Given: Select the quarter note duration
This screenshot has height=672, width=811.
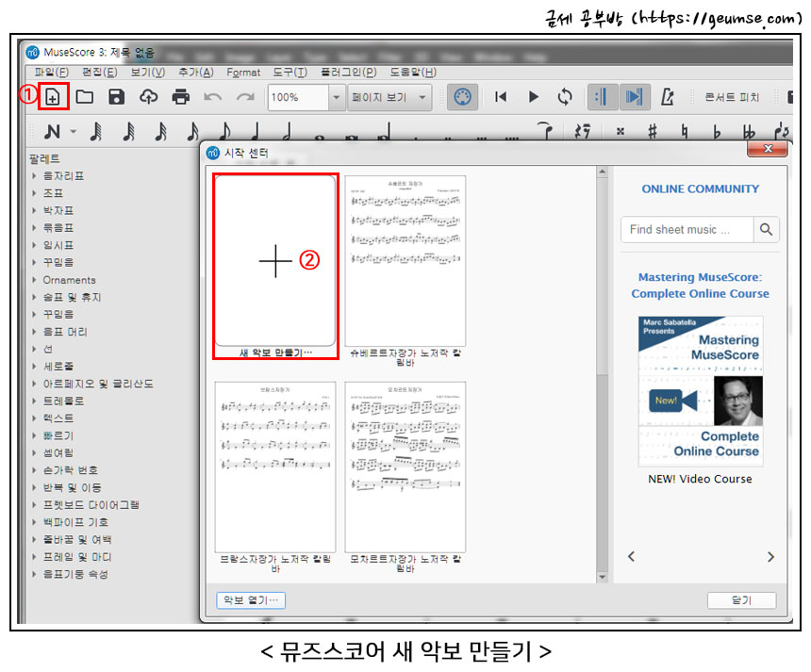Looking at the screenshot, I should [255, 132].
